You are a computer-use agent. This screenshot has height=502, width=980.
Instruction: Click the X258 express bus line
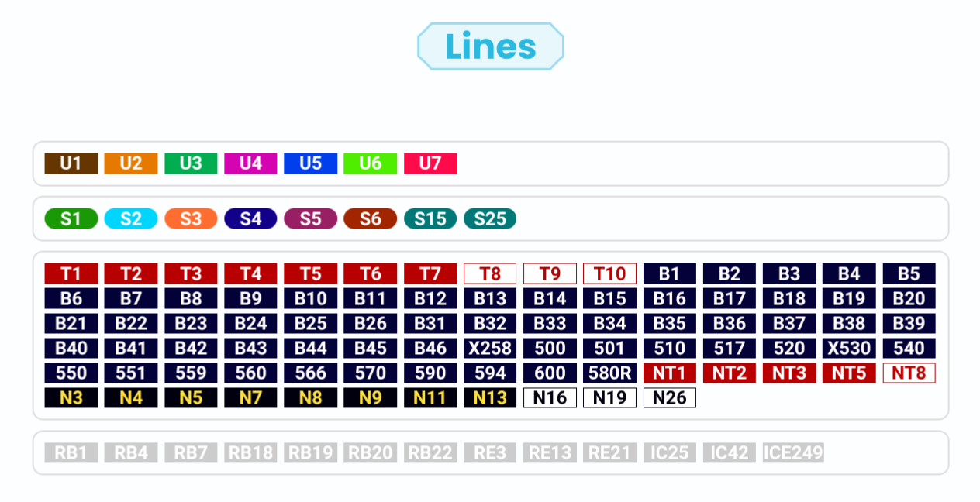click(x=490, y=349)
